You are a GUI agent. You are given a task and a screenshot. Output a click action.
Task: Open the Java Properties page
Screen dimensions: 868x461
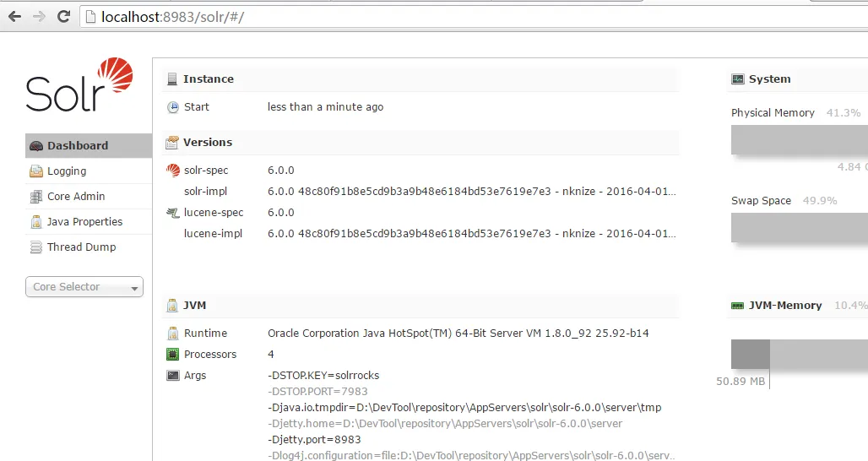pos(89,222)
